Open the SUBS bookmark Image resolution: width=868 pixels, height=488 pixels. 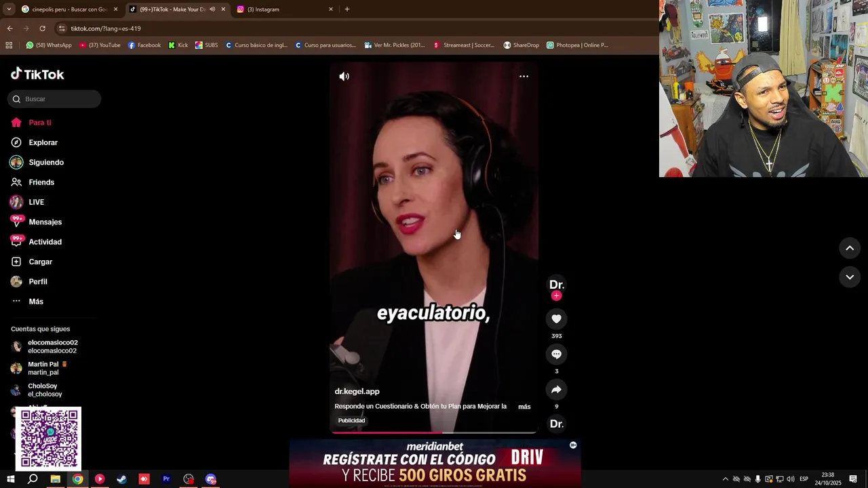pos(206,45)
